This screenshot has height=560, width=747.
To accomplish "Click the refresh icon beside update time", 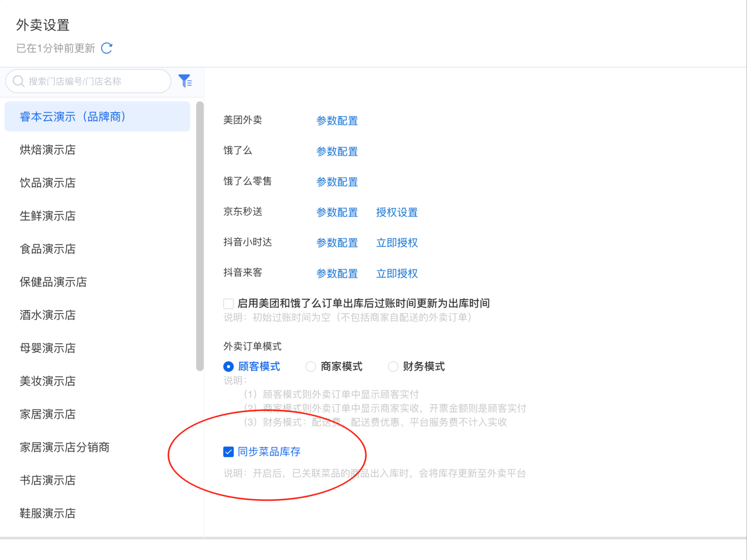I will coord(107,48).
